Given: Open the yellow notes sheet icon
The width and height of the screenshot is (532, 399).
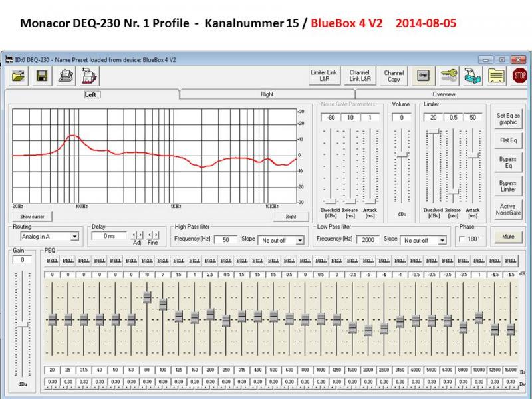Looking at the screenshot, I should [496, 76].
